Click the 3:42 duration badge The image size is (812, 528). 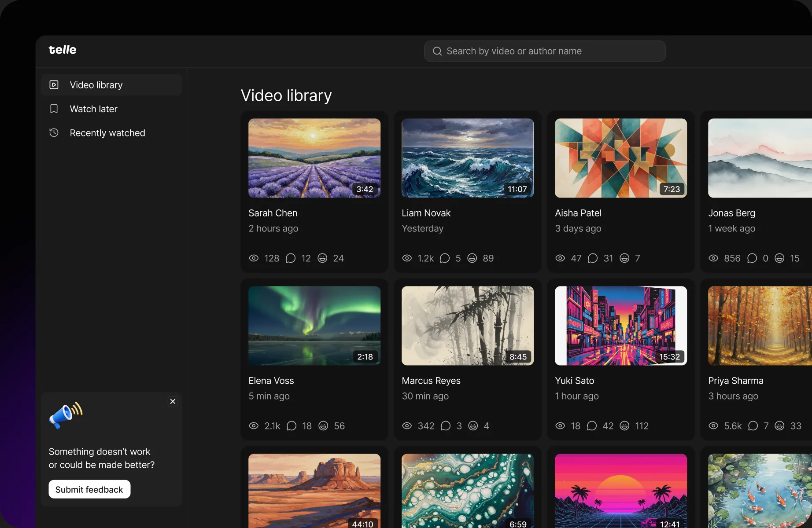click(365, 189)
